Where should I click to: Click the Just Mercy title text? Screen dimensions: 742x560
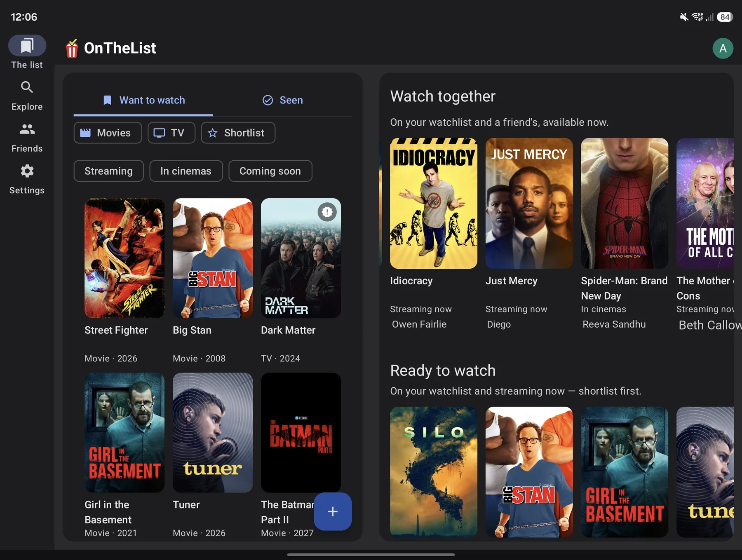pyautogui.click(x=511, y=281)
